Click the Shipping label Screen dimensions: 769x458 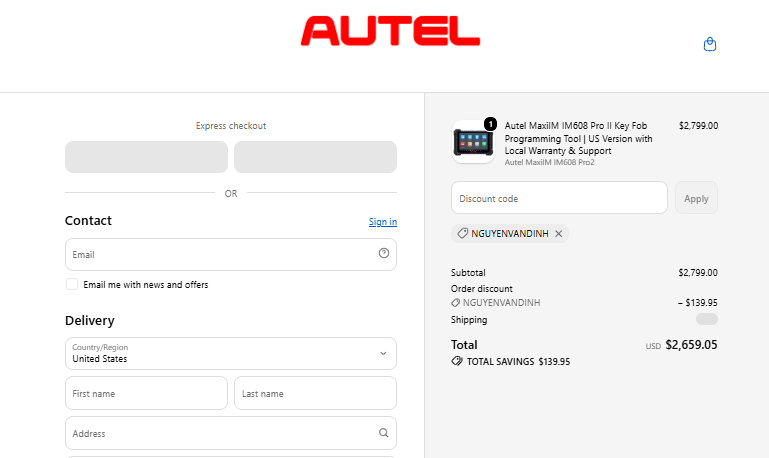tap(469, 320)
